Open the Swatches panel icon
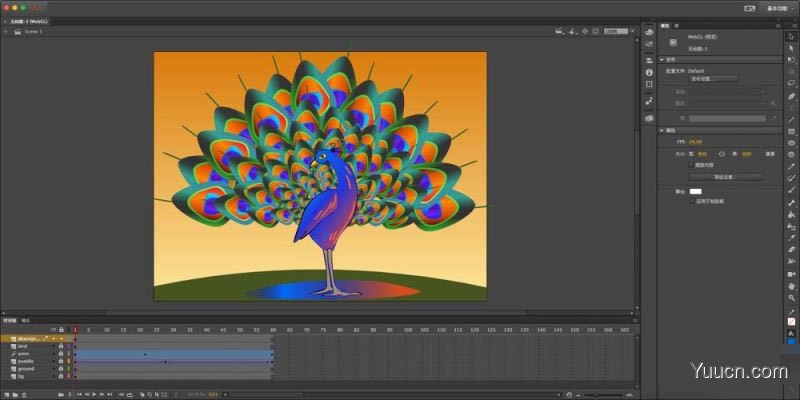Screen dimensions: 800x400 click(649, 44)
